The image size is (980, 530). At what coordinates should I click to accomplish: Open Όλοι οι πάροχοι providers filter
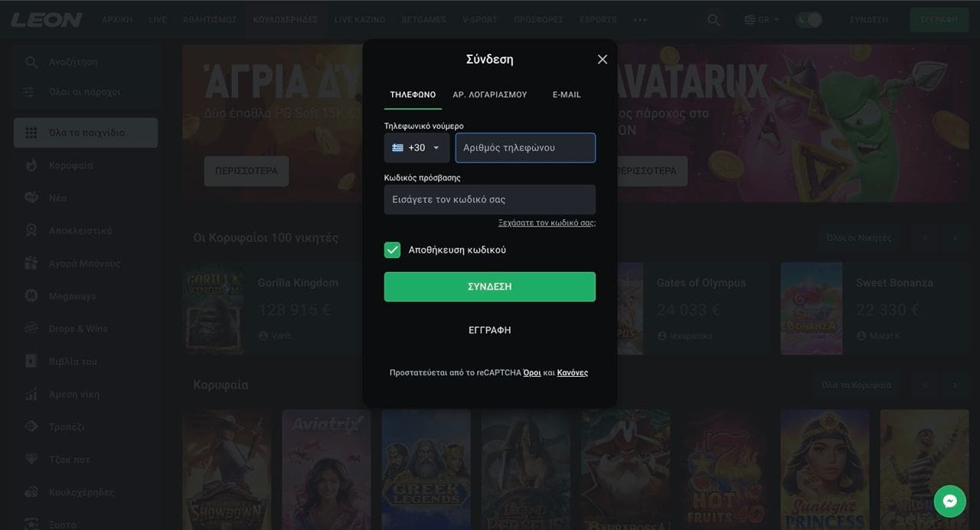coord(86,92)
